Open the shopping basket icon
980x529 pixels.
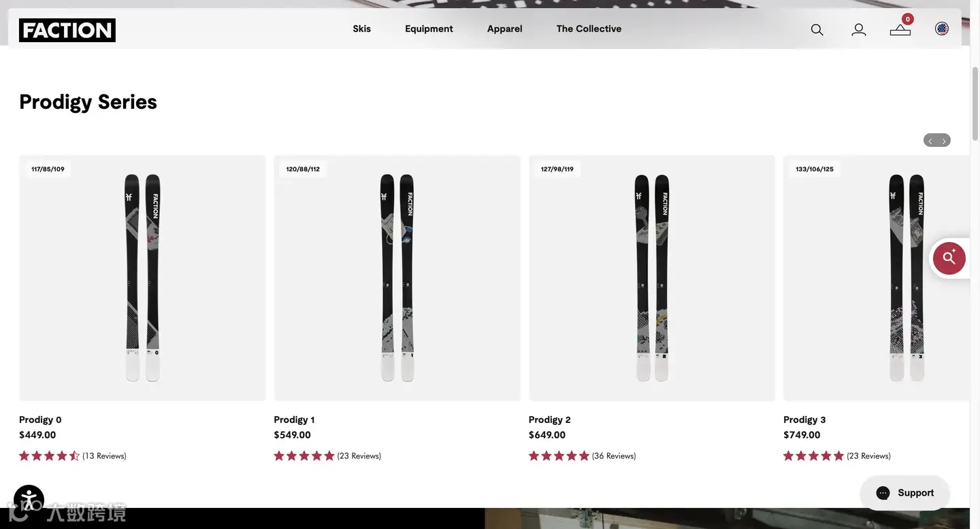click(900, 29)
